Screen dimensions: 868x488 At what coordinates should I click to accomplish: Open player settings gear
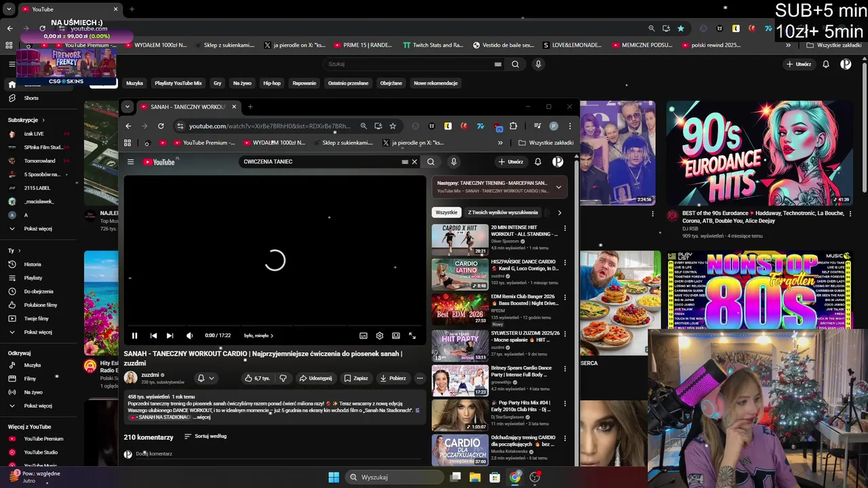pyautogui.click(x=380, y=335)
